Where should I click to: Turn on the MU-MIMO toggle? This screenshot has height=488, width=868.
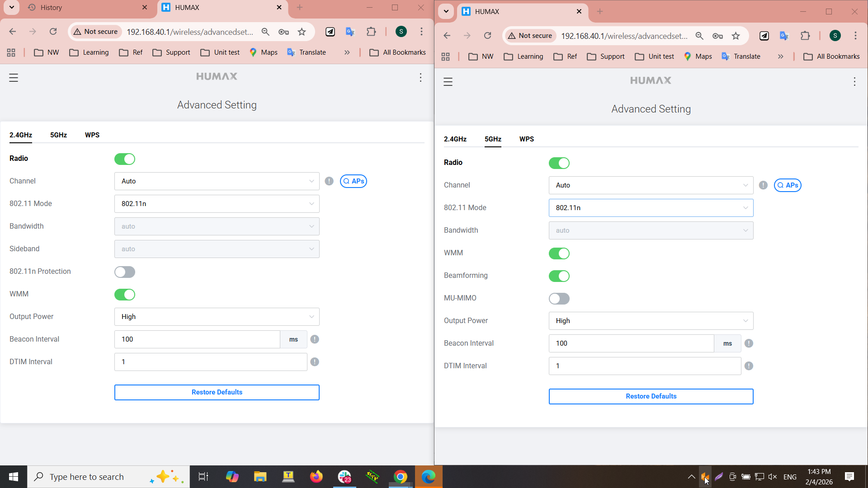coord(559,299)
